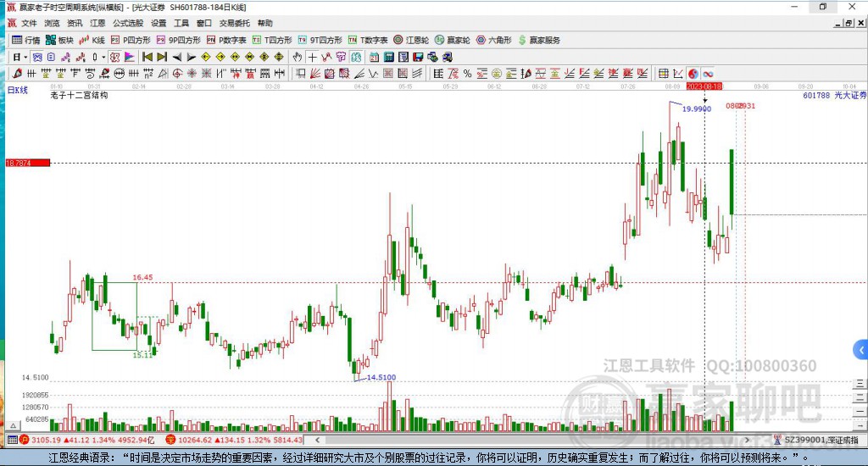
Task: Open the T四方形 tool
Action: click(x=272, y=40)
